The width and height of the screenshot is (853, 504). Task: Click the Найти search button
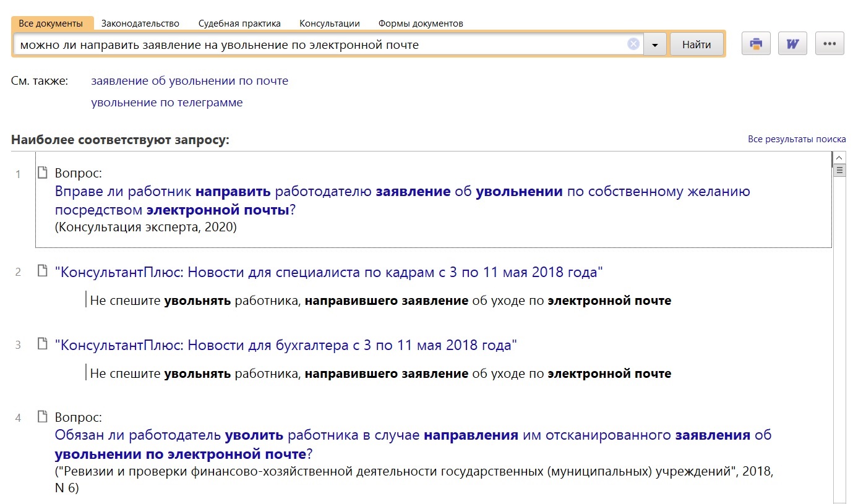(x=697, y=45)
